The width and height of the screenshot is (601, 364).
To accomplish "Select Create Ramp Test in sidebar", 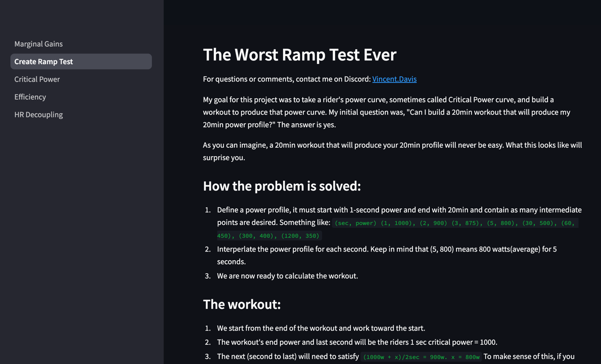I will (43, 61).
